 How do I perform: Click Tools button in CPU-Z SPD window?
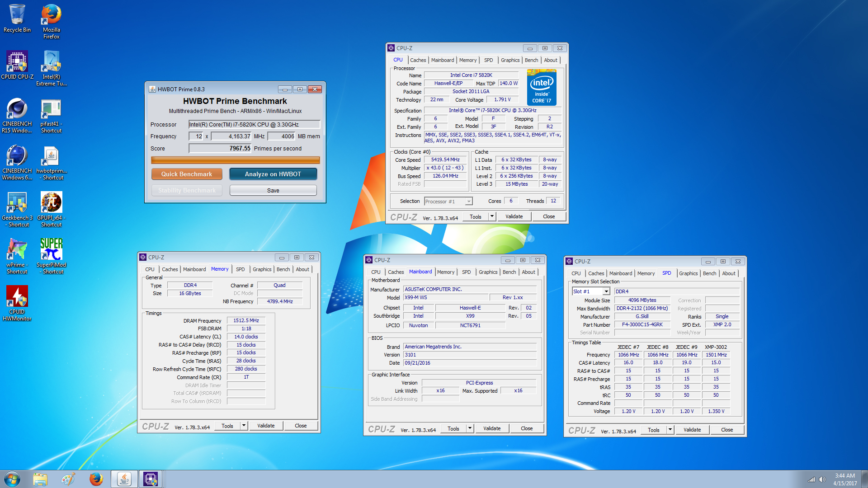pyautogui.click(x=654, y=430)
